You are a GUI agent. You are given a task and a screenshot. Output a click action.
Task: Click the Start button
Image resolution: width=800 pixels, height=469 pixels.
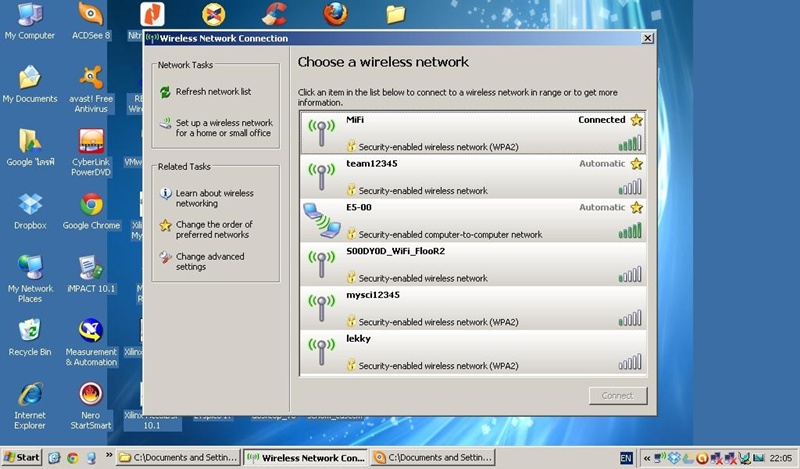(22, 457)
